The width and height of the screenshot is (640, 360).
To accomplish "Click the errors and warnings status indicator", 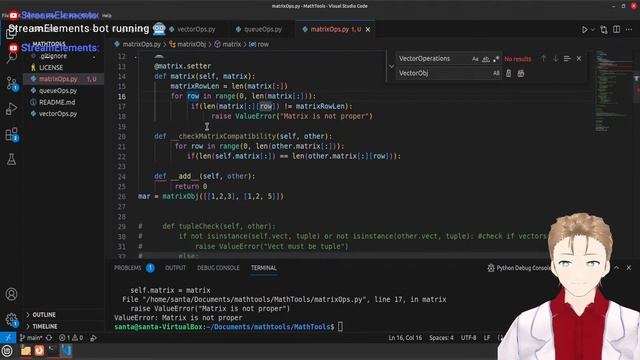I will click(x=71, y=338).
